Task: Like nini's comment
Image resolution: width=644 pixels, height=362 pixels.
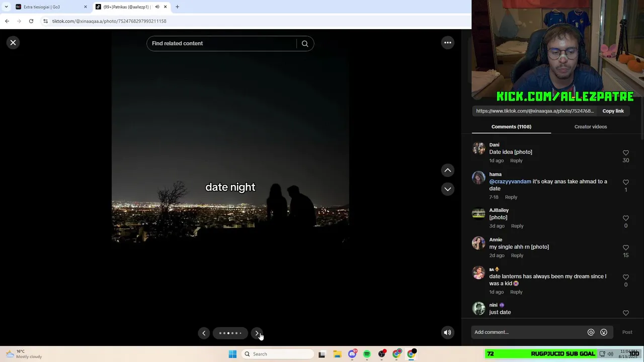Action: click(626, 313)
